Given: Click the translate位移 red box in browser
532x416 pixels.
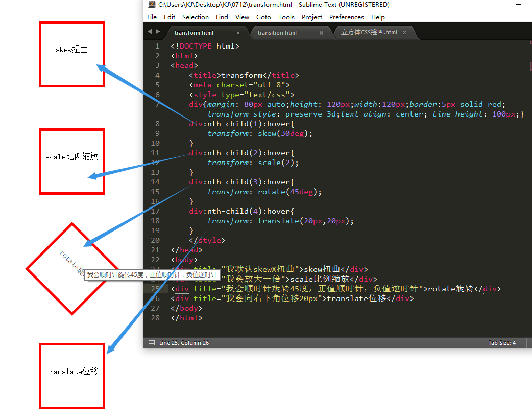Looking at the screenshot, I should click(x=72, y=376).
